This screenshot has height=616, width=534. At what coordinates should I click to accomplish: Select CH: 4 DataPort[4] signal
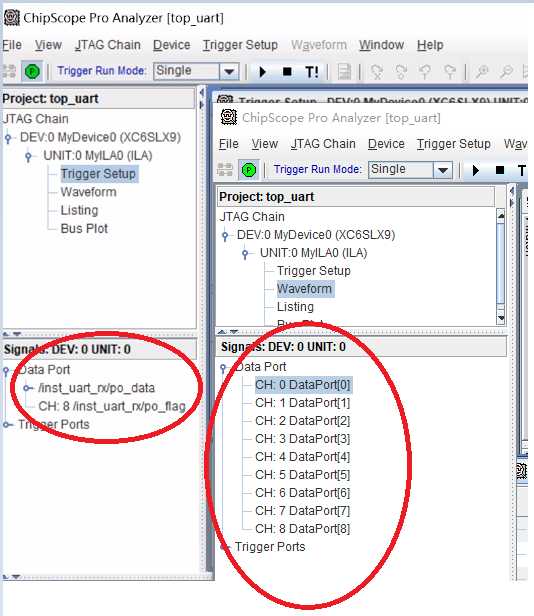(303, 457)
